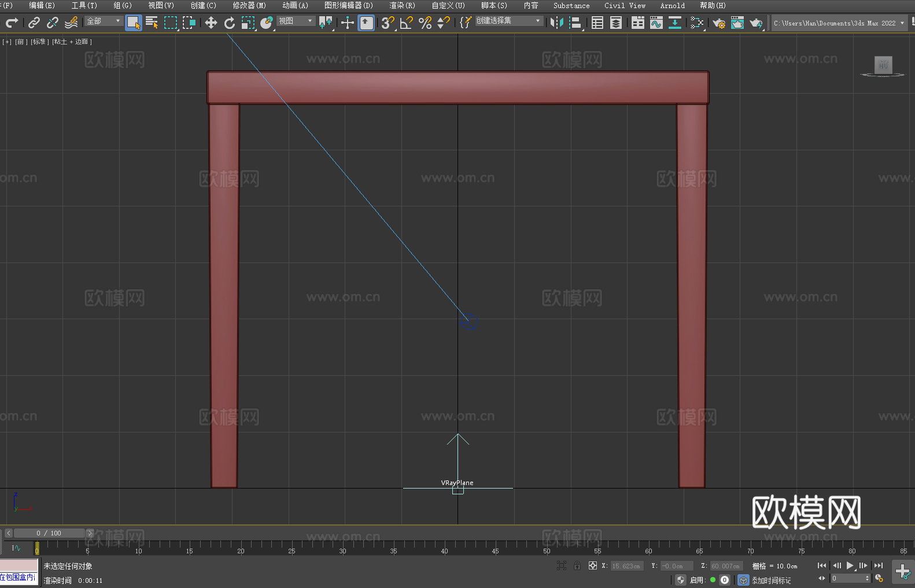Open the mini curve editor toggle icon
Screen dimensions: 915x588
tap(16, 548)
